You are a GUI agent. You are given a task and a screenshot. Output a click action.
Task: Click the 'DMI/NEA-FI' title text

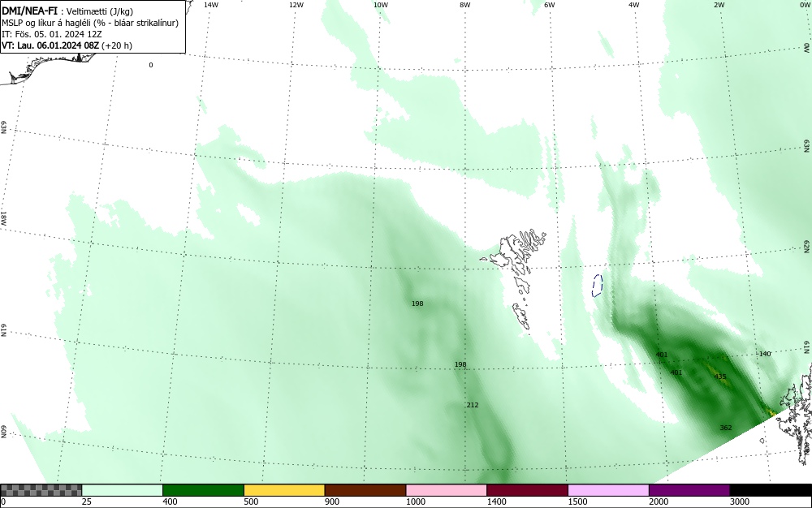[x=29, y=11]
